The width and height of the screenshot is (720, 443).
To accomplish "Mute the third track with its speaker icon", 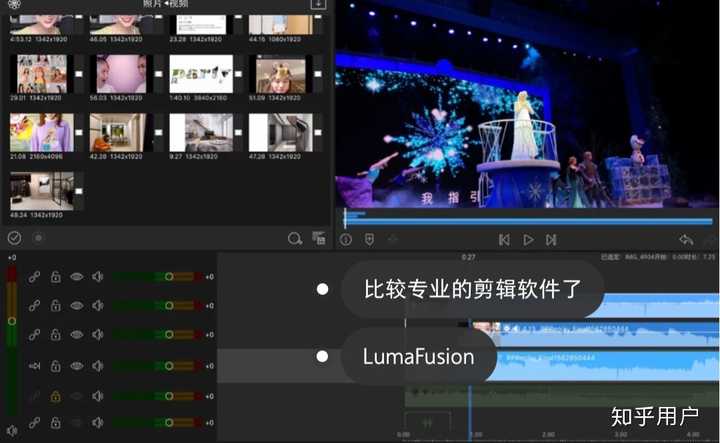I will (x=97, y=335).
